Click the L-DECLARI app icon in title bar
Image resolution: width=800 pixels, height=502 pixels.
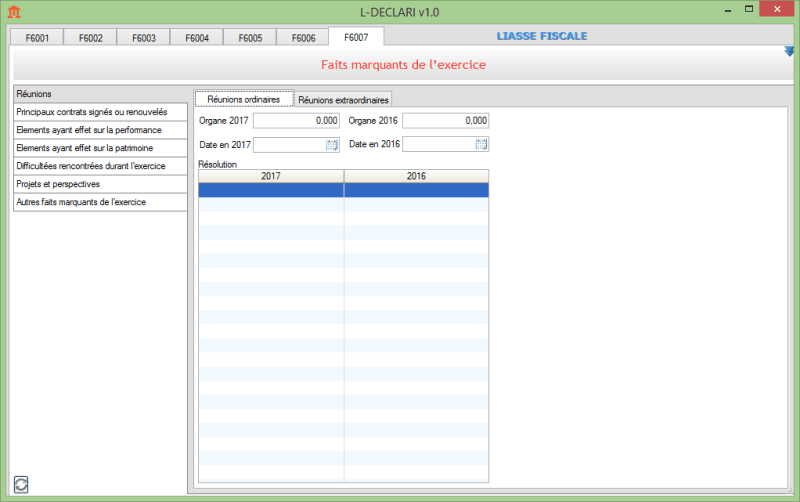[14, 11]
